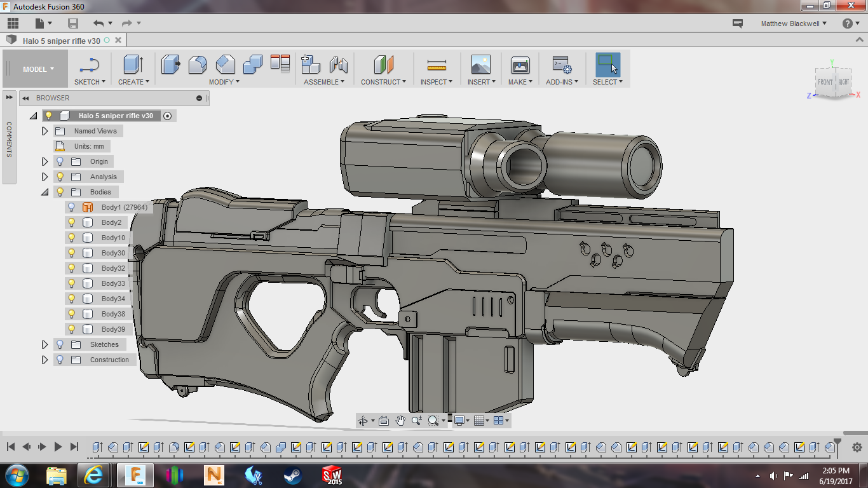This screenshot has height=488, width=868.
Task: Click the Scripts and Add-Ins icon
Action: click(x=562, y=65)
